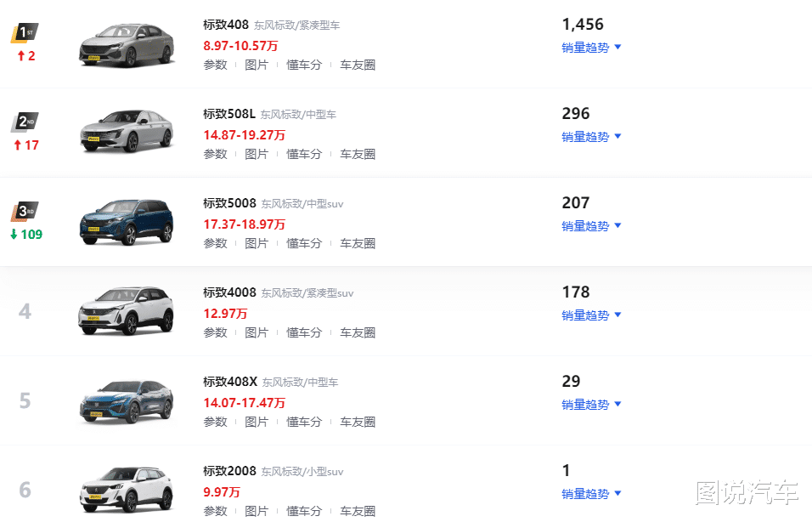Click the 2nd place rank badge icon
Viewport: 812px width, 522px height.
(25, 122)
